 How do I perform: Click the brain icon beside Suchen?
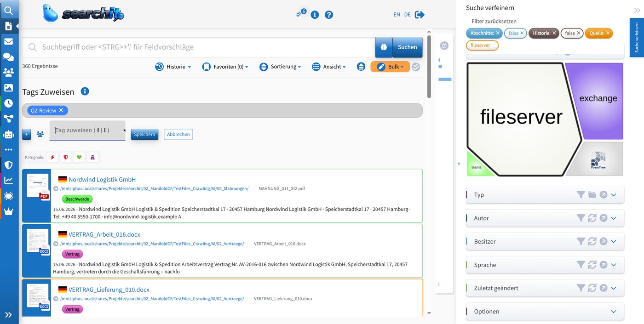coord(384,47)
